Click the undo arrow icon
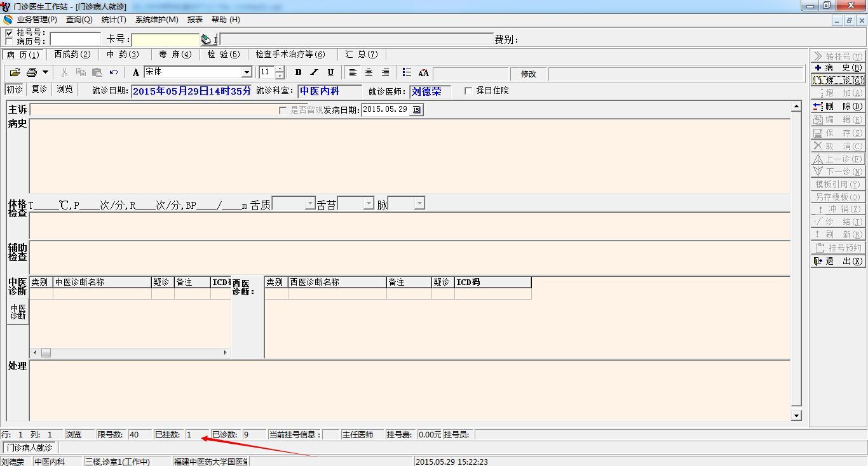Viewport: 868px width, 466px height. (114, 73)
